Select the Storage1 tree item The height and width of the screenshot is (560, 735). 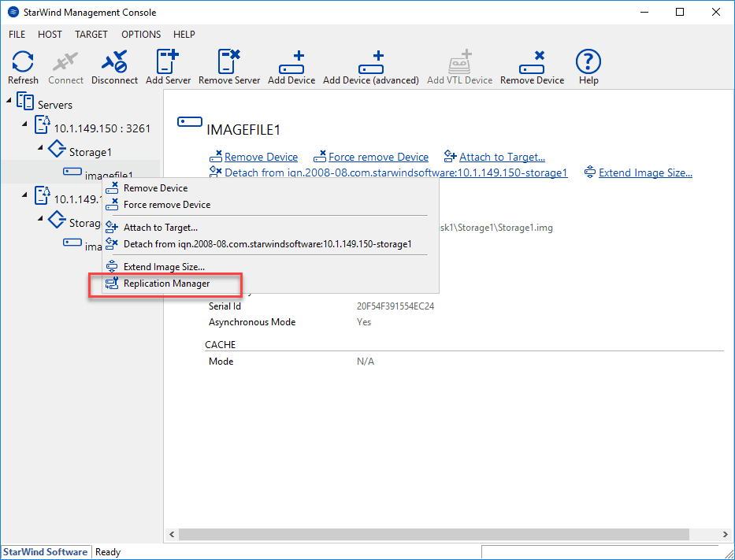[x=91, y=152]
